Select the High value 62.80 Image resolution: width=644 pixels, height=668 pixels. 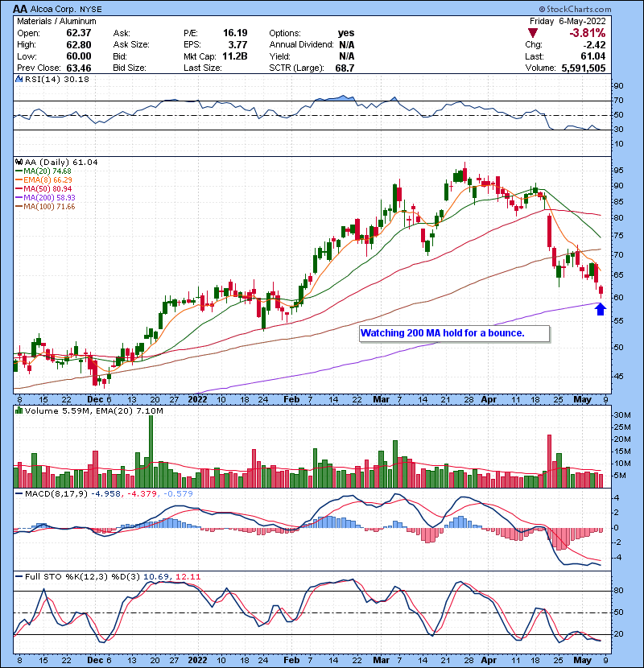pyautogui.click(x=79, y=45)
